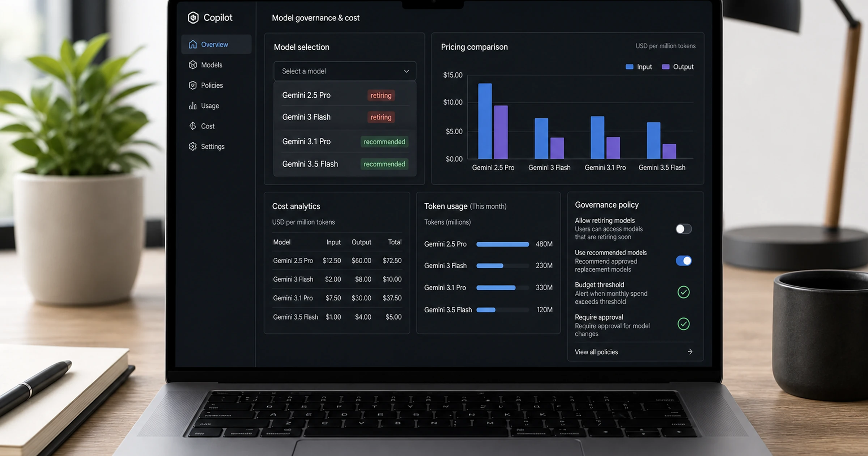Choose Gemini 3.5 Flash from model list
Screen dimensions: 868x456
[x=345, y=164]
